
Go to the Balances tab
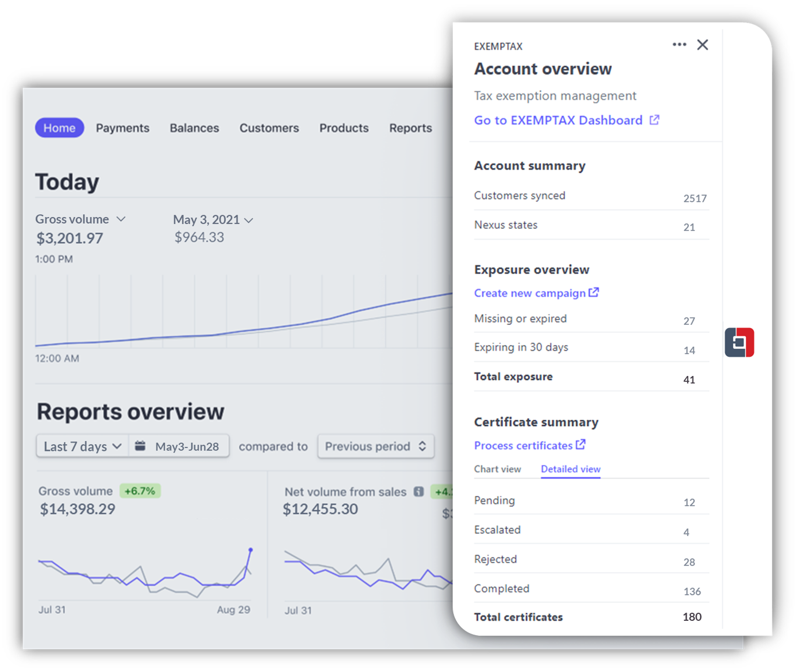click(194, 128)
